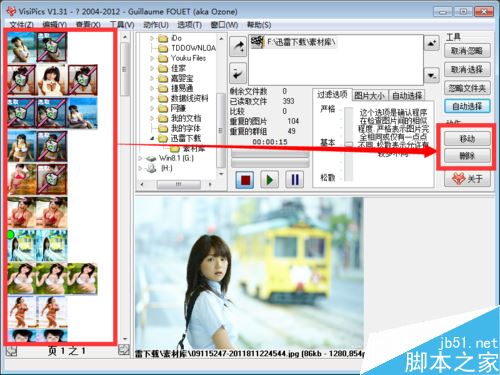The height and width of the screenshot is (375, 500).
Task: Expand the (H:) drive node
Action: (x=140, y=168)
